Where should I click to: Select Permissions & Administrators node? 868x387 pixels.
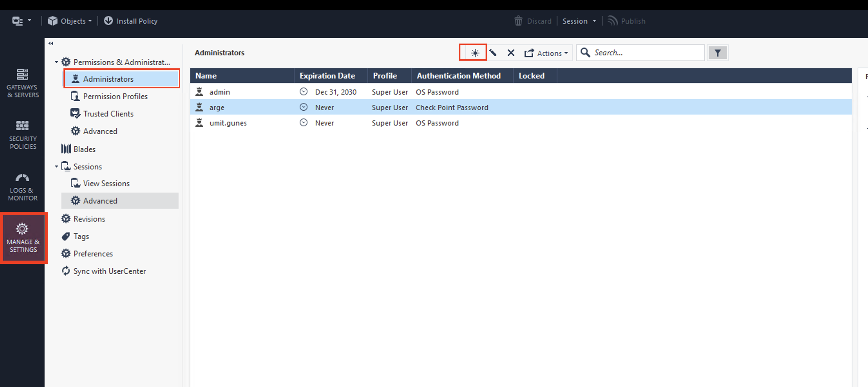tap(116, 62)
